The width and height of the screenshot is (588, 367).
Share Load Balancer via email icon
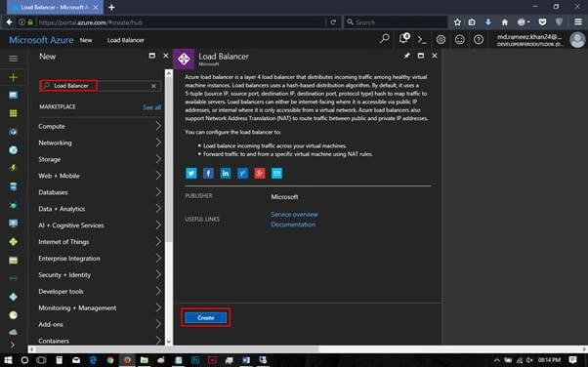(276, 173)
